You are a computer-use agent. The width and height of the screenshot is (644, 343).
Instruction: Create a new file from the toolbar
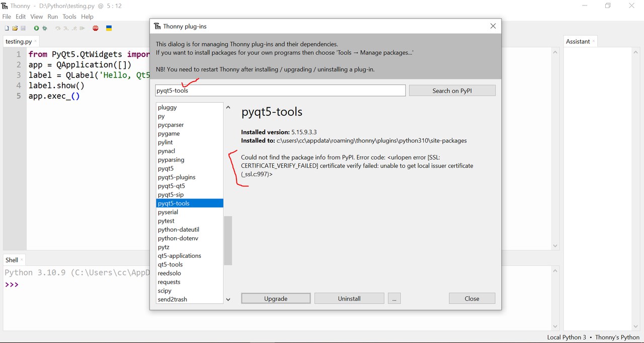[x=7, y=28]
